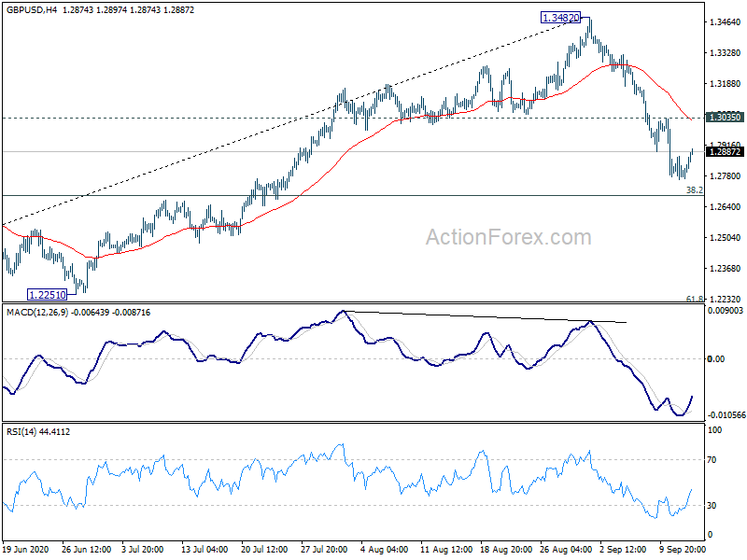This screenshot has width=747, height=560.
Task: Click the 9 Sep 20:00 time label
Action: click(x=683, y=549)
